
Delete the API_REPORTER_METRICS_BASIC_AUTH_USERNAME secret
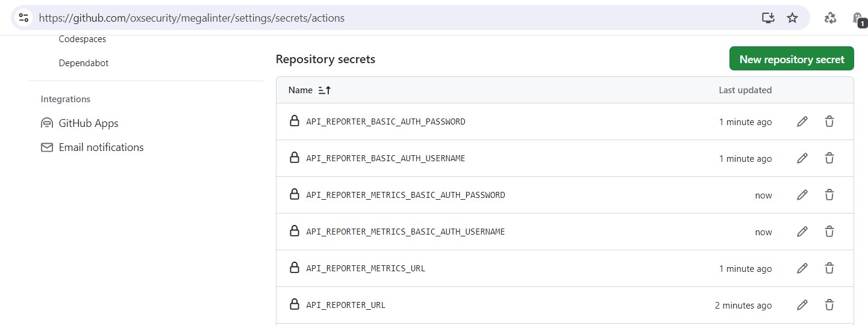[829, 232]
